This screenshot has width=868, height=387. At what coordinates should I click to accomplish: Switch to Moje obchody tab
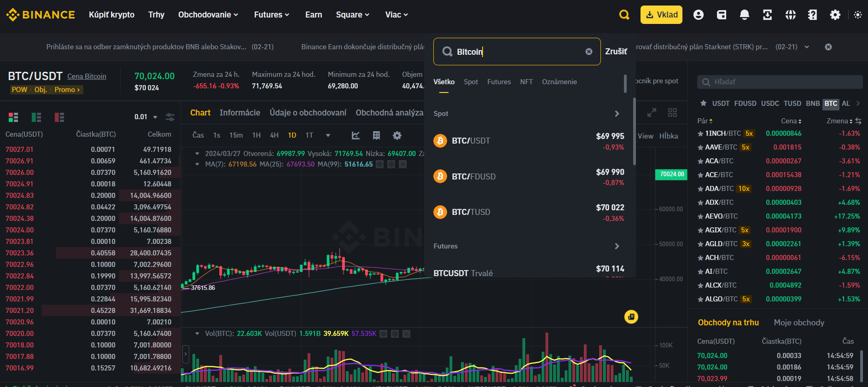pos(799,323)
